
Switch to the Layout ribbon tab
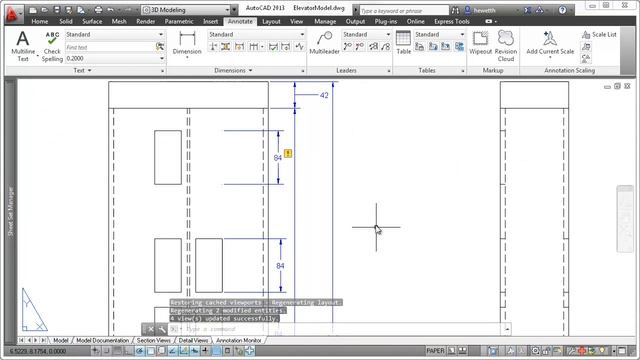[271, 21]
